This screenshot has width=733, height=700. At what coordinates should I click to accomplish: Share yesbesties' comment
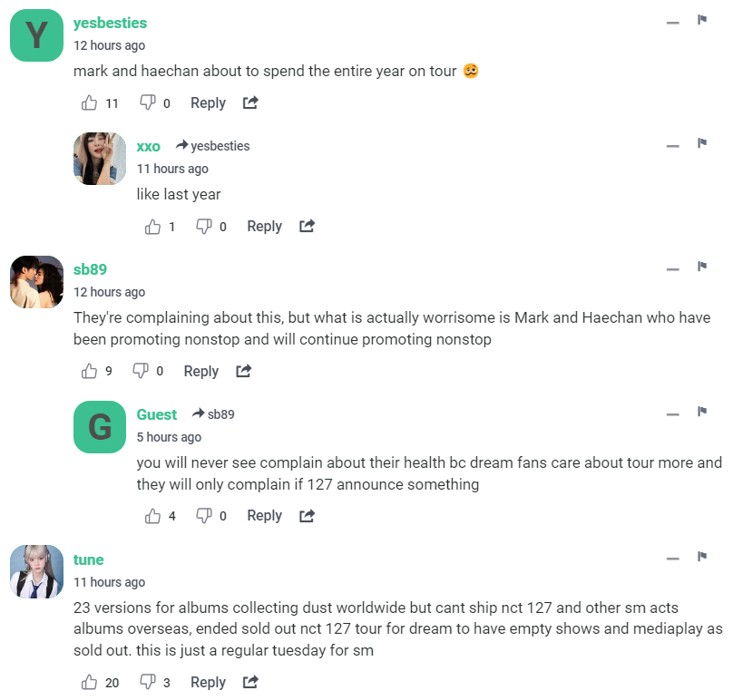pos(250,103)
